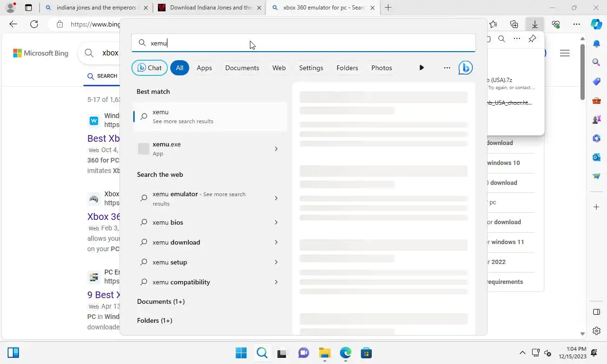Image resolution: width=607 pixels, height=364 pixels.
Task: Open the sidebar Drop paper-plane icon
Action: pyautogui.click(x=597, y=176)
